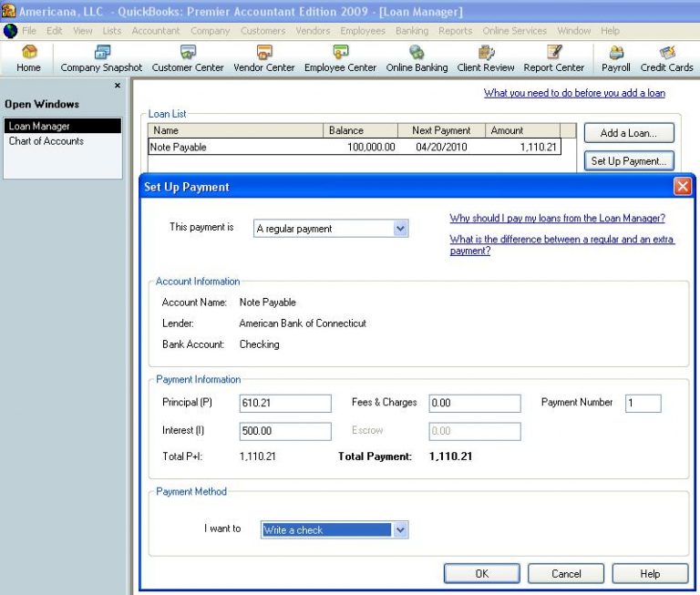Click the Next Payment column header

pyautogui.click(x=441, y=130)
